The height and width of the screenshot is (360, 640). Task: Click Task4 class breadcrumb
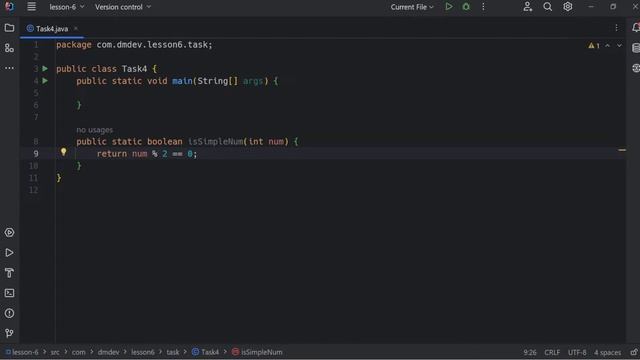205,352
